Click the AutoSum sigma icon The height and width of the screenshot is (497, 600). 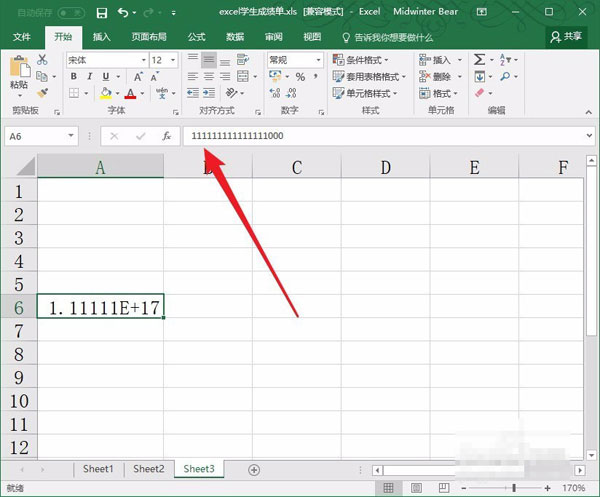[479, 60]
